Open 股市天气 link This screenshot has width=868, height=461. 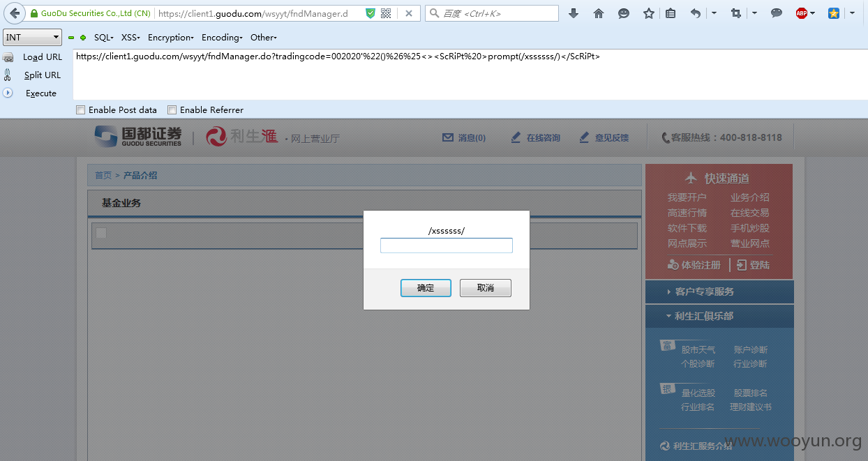[698, 350]
